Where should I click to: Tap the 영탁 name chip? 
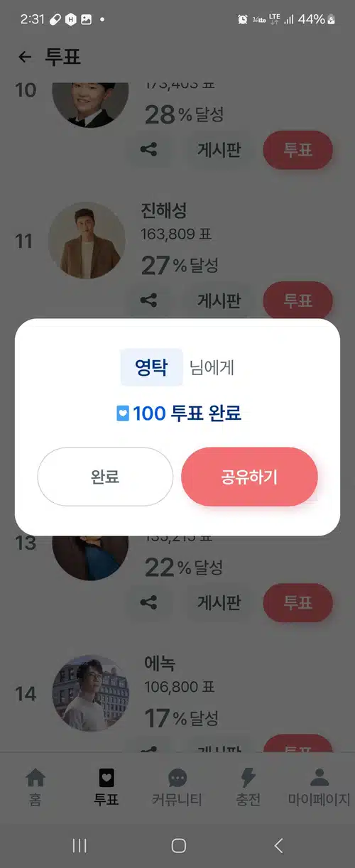(151, 367)
